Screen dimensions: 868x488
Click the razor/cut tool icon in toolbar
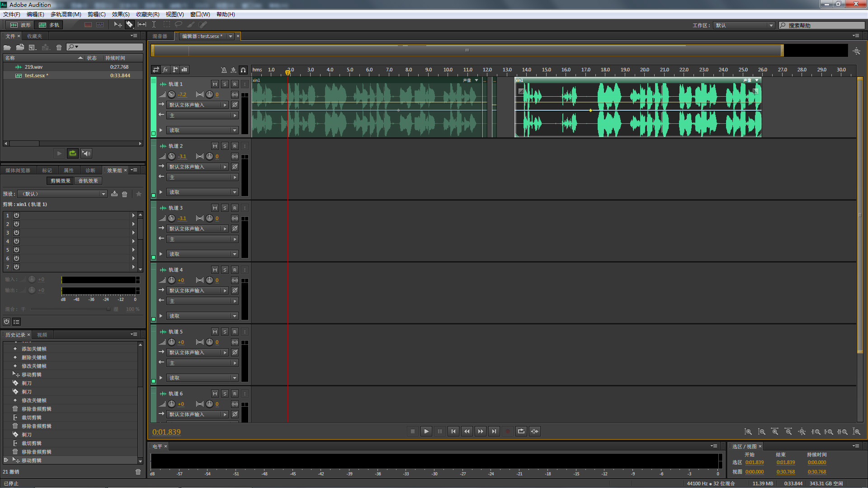[130, 24]
